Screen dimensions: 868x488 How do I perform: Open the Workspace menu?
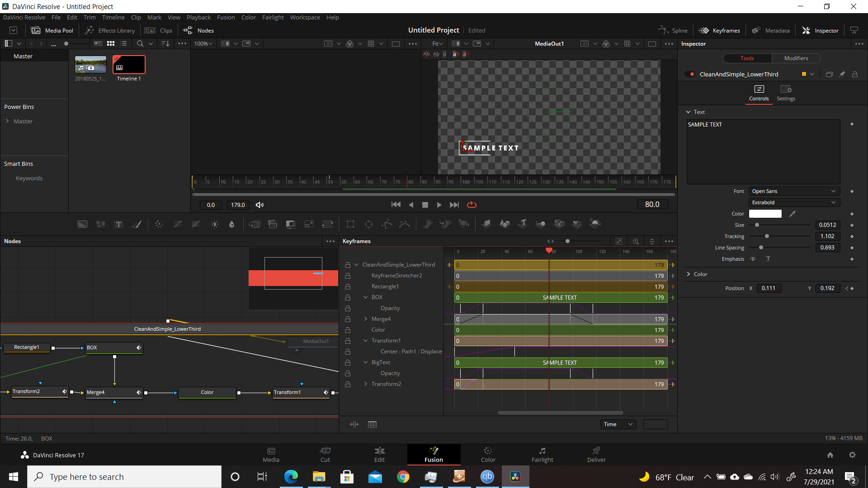point(305,17)
